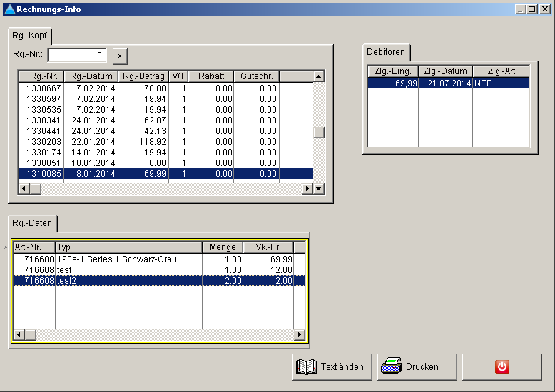Click the red power exit button

click(502, 367)
